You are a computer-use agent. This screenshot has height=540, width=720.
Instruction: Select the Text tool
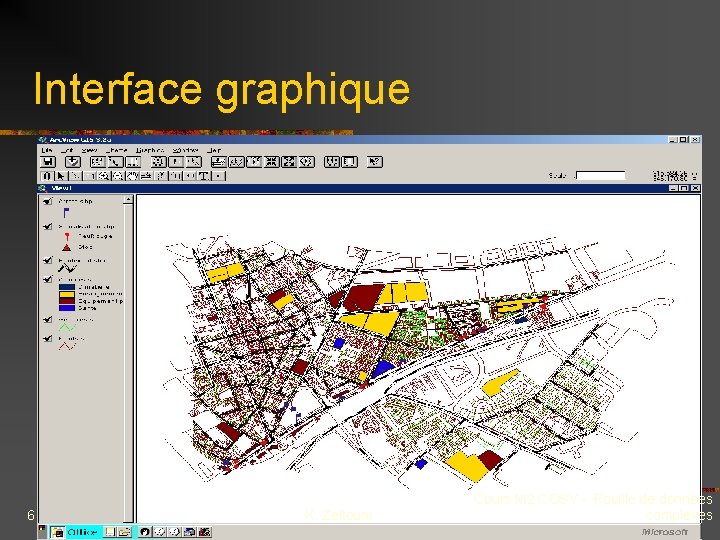203,175
